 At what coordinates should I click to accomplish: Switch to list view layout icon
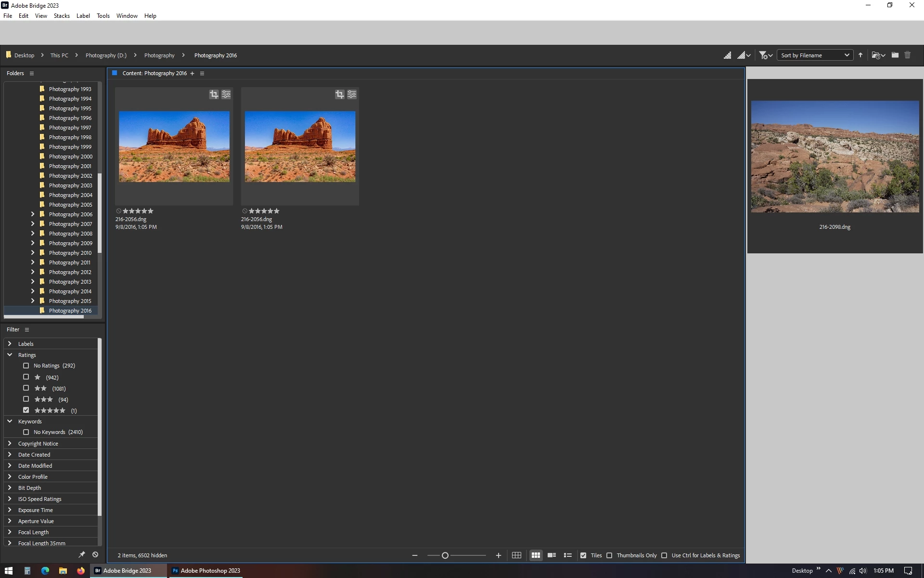pyautogui.click(x=568, y=555)
